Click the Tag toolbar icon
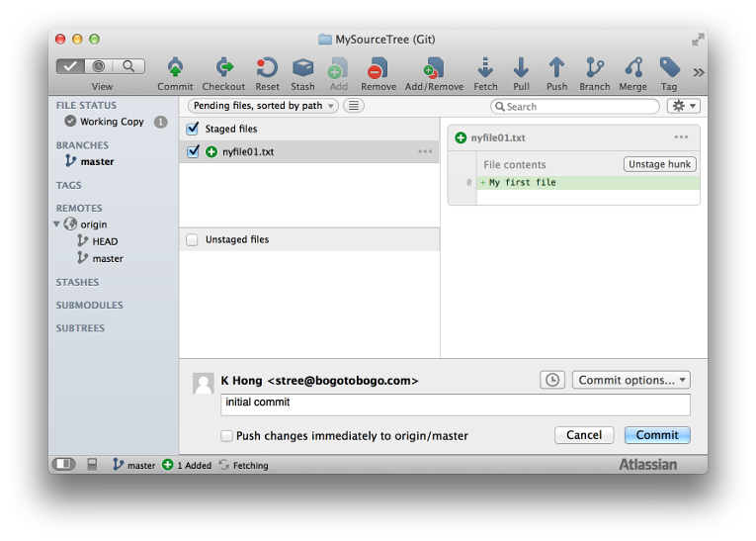This screenshot has width=756, height=541. point(669,67)
